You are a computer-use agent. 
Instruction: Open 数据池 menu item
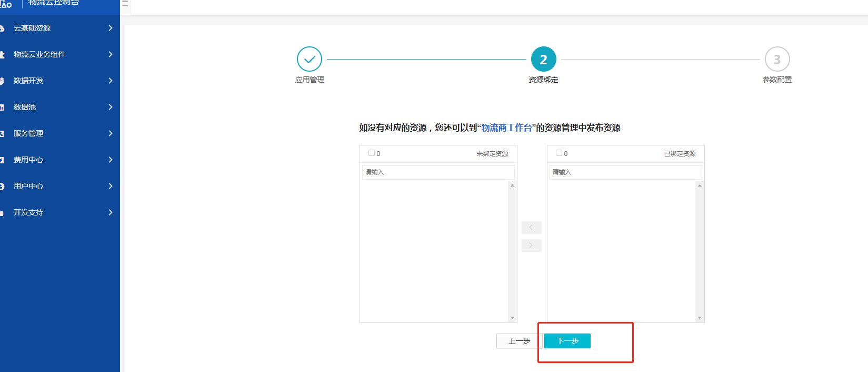tap(60, 107)
